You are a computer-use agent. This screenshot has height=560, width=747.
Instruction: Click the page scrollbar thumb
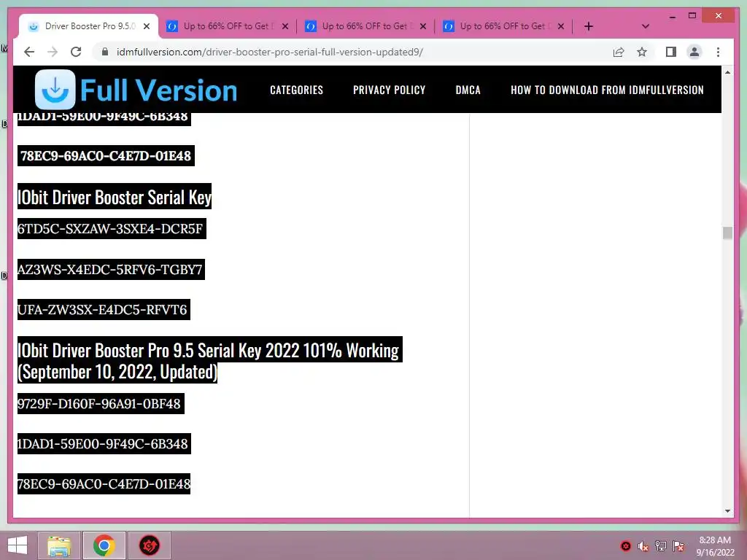click(x=727, y=233)
